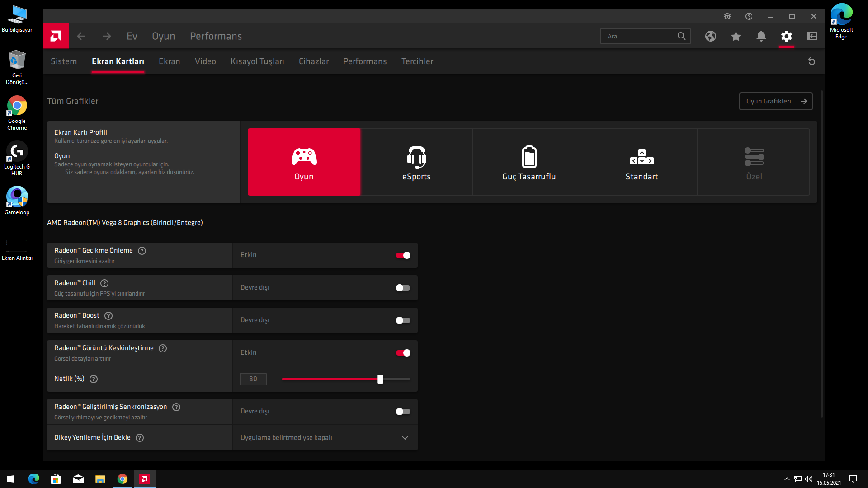Turn on Radeon Boost toggle
The height and width of the screenshot is (488, 868).
click(403, 320)
